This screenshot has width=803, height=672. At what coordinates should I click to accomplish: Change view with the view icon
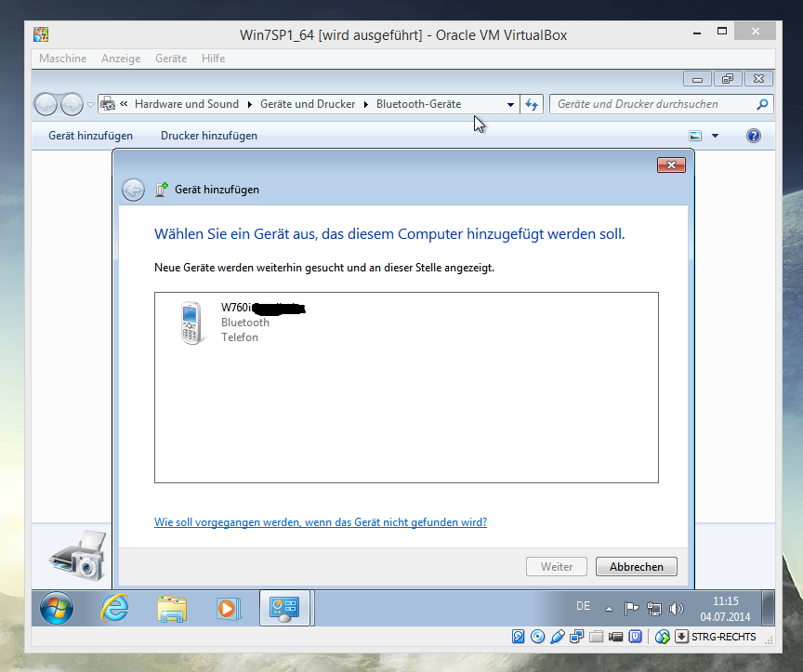pos(695,136)
